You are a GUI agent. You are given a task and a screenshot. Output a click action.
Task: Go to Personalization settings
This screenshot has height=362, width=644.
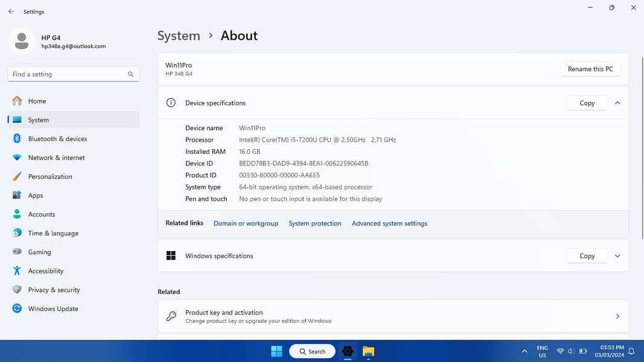pyautogui.click(x=50, y=177)
